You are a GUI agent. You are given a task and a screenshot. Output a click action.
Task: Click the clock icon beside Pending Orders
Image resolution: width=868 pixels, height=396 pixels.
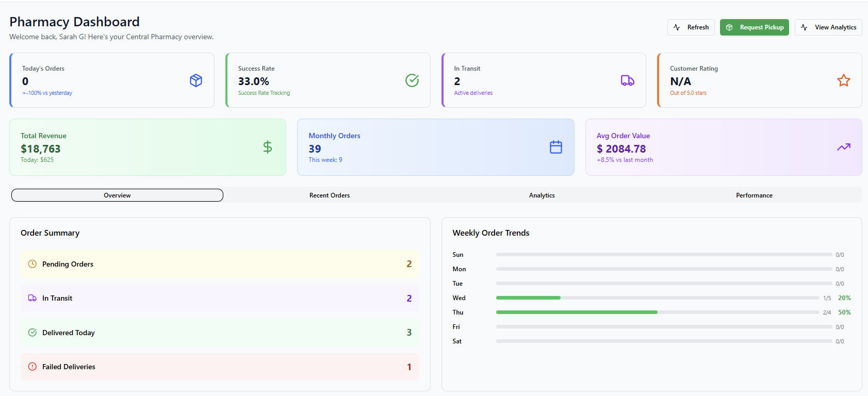coord(32,264)
